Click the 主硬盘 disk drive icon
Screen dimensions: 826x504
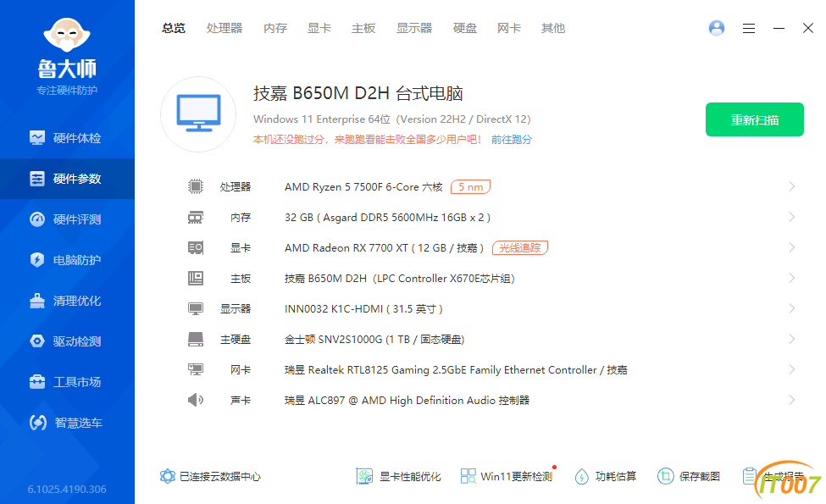[x=196, y=339]
